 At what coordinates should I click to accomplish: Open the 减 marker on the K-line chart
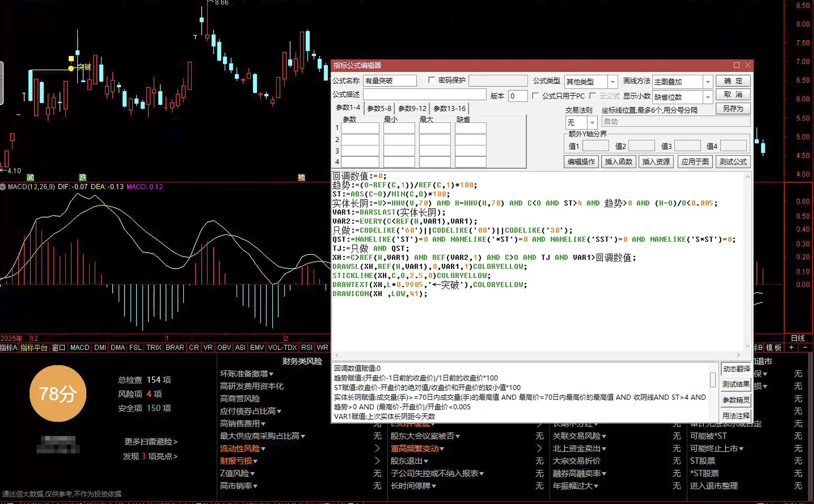click(x=30, y=177)
